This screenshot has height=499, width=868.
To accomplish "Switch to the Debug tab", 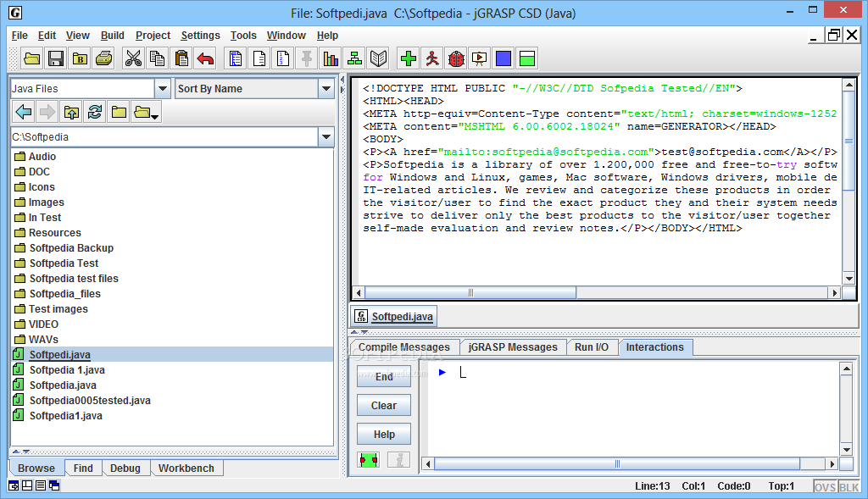I will coord(125,468).
